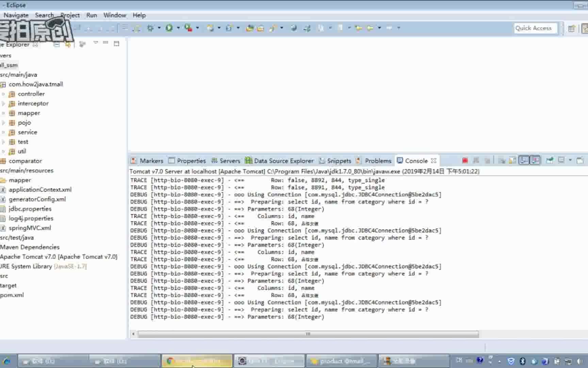Switch to the Properties tab
The height and width of the screenshot is (368, 588).
187,161
